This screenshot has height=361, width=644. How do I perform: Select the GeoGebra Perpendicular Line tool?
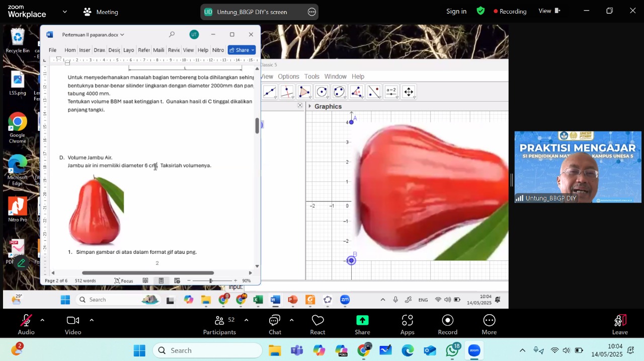point(287,92)
